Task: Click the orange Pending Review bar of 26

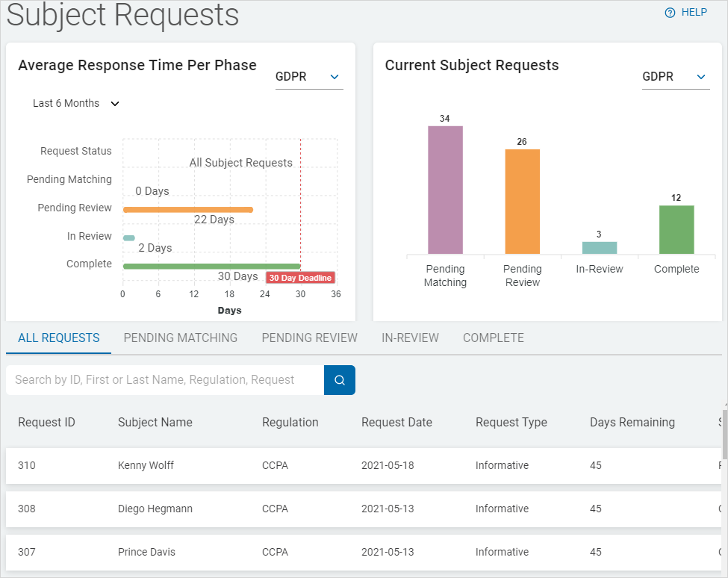Action: [522, 202]
